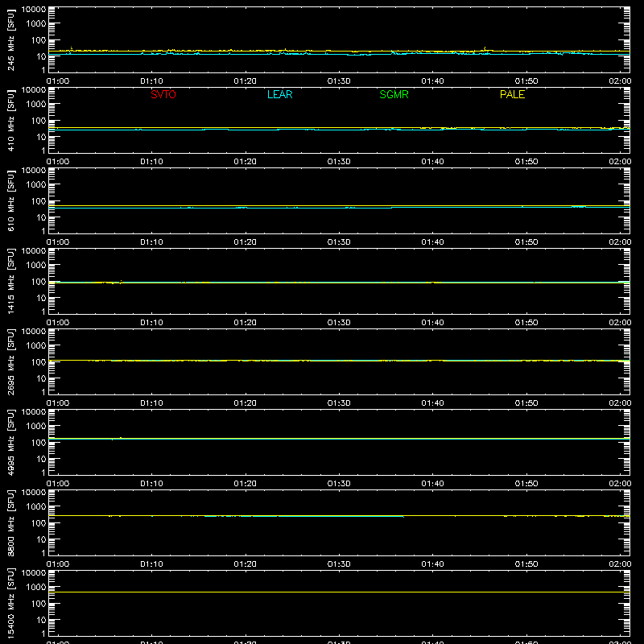Click the 1000 y-axis value on 15400 MHz plot
644x644 pixels.
tap(36, 588)
